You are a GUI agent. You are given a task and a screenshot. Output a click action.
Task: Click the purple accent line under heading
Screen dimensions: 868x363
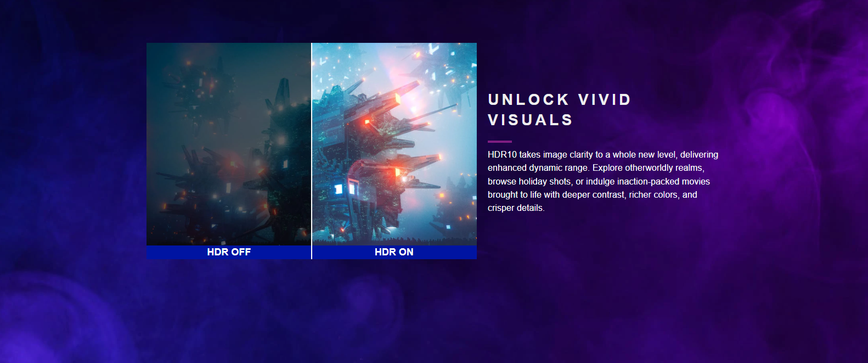coord(500,142)
